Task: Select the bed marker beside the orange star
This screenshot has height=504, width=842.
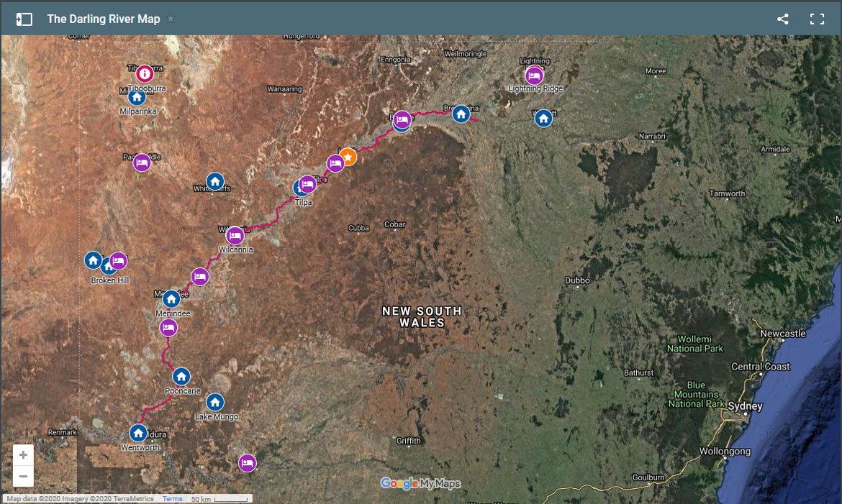Action: tap(335, 163)
